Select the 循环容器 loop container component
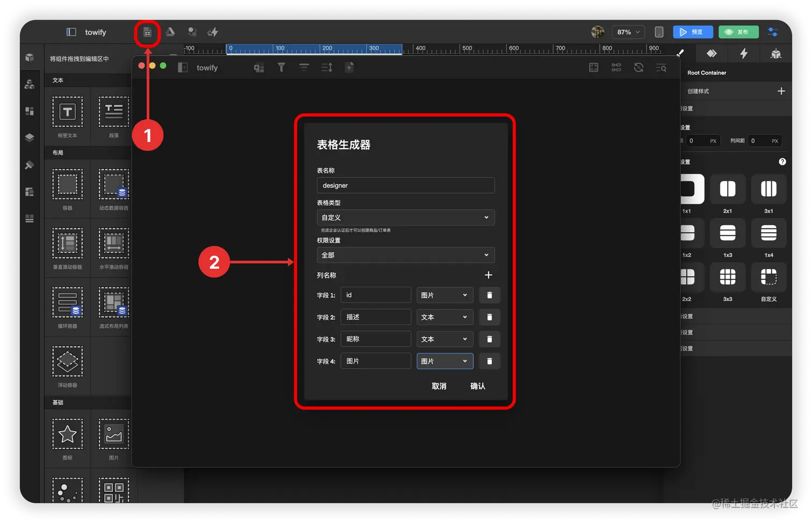Image resolution: width=812 pixels, height=523 pixels. [67, 307]
